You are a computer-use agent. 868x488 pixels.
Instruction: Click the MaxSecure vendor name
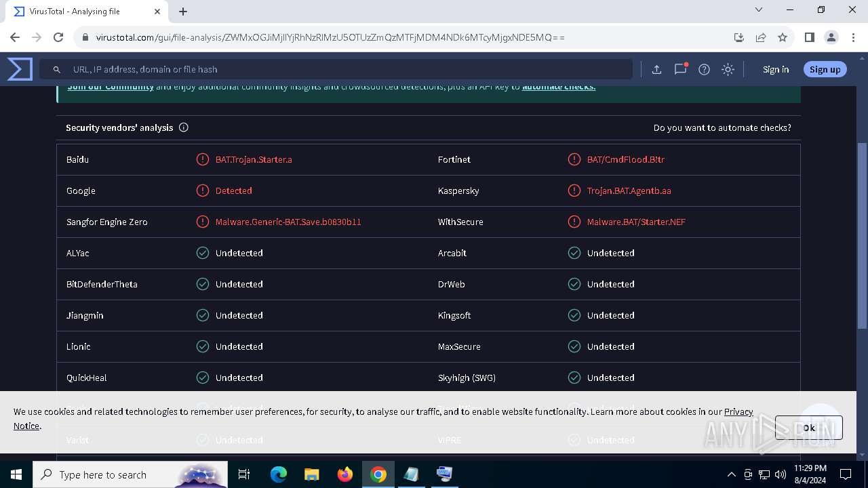pos(459,346)
